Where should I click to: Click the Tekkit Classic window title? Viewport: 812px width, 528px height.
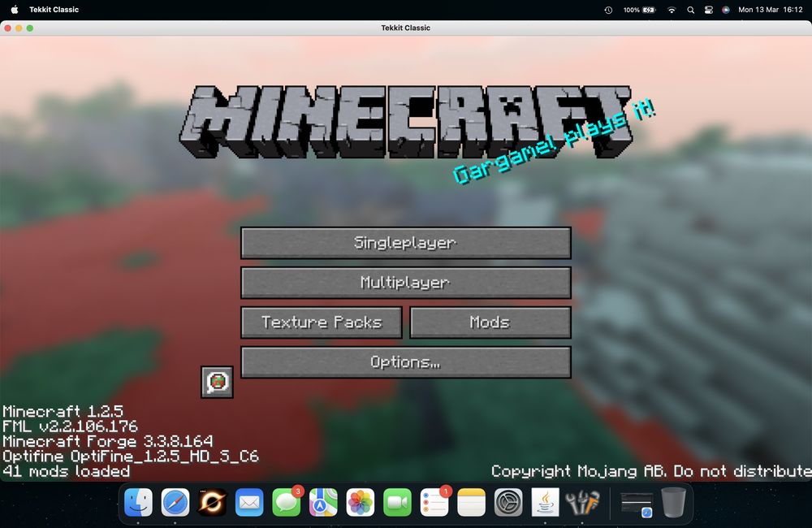tap(405, 28)
